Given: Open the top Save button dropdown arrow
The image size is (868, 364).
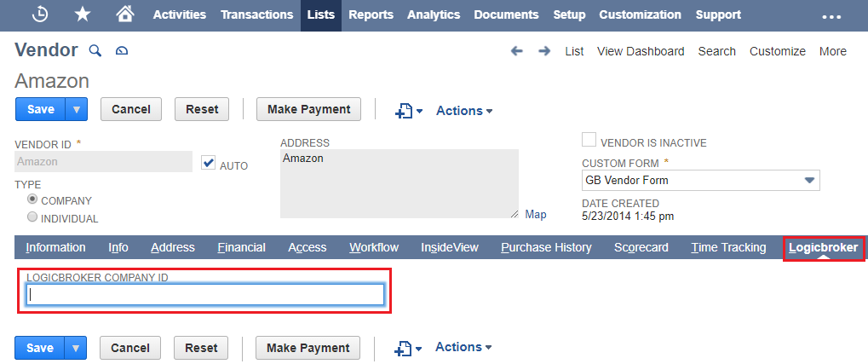Looking at the screenshot, I should pyautogui.click(x=77, y=109).
